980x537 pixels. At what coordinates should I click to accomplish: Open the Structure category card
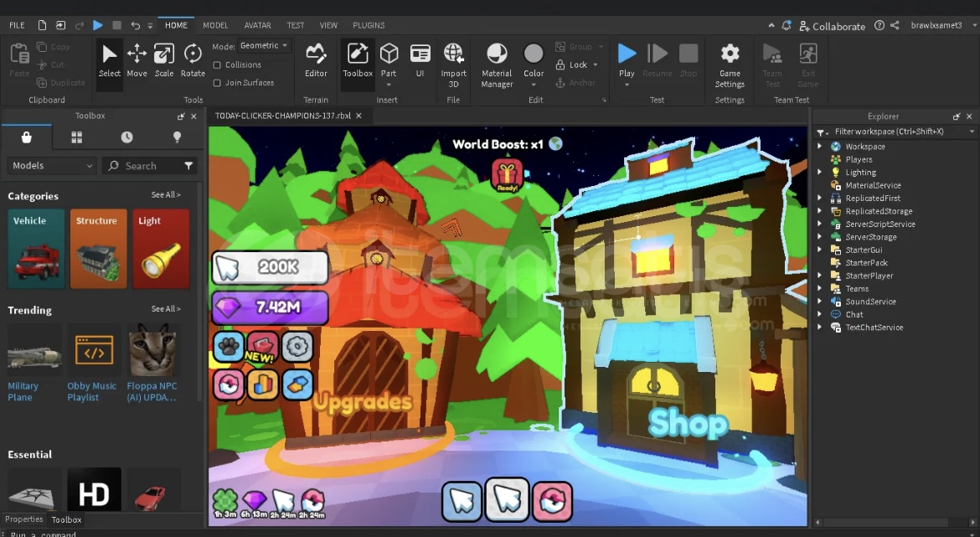(98, 249)
